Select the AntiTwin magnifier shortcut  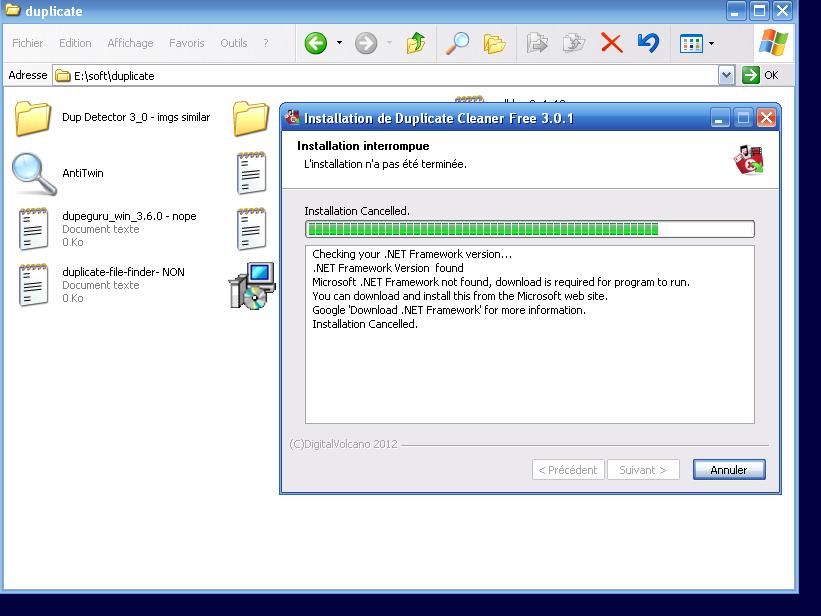coord(34,174)
